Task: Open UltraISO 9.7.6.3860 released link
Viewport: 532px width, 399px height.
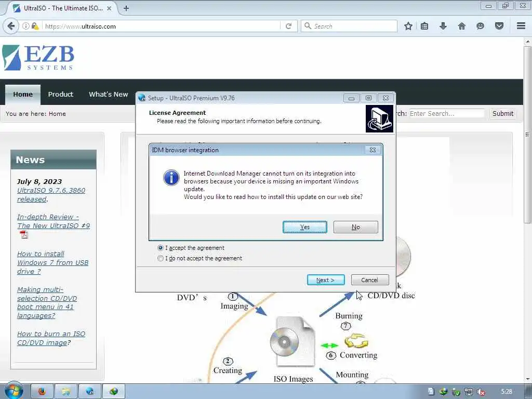Action: 51,195
